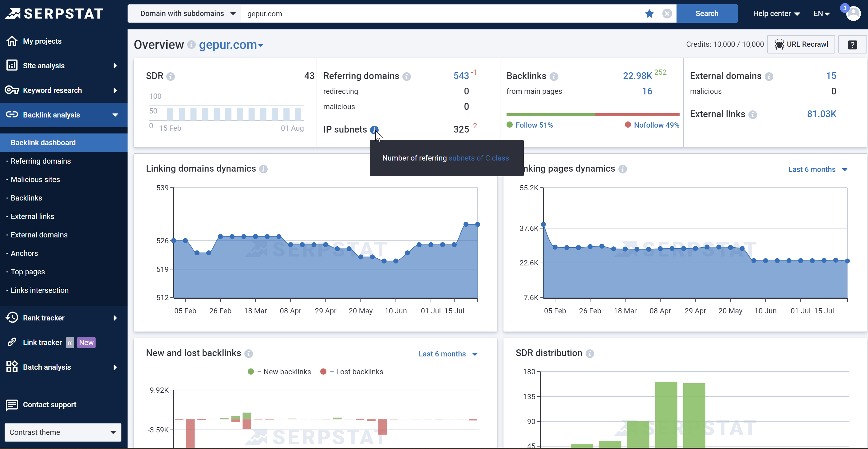Click the 543 referring domains value
This screenshot has height=449, width=868.
click(461, 76)
